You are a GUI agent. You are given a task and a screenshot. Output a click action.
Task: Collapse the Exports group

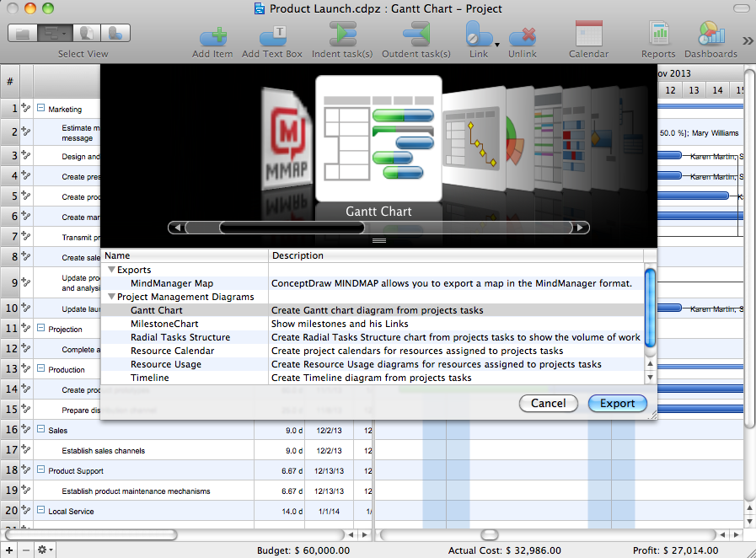[111, 270]
